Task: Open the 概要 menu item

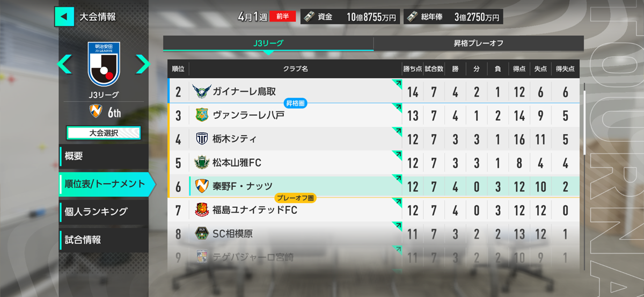Action: pyautogui.click(x=103, y=156)
